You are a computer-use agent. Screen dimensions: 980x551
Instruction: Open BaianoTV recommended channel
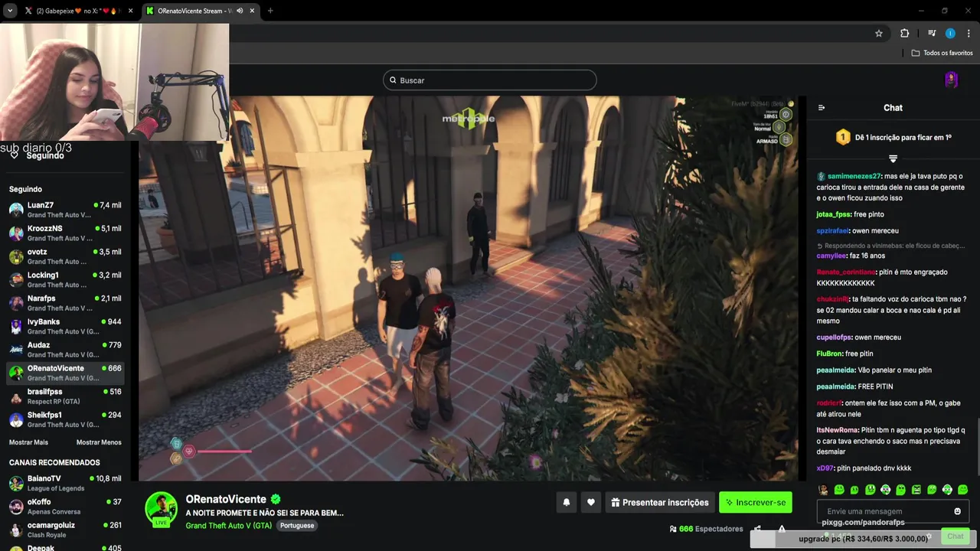pyautogui.click(x=65, y=483)
